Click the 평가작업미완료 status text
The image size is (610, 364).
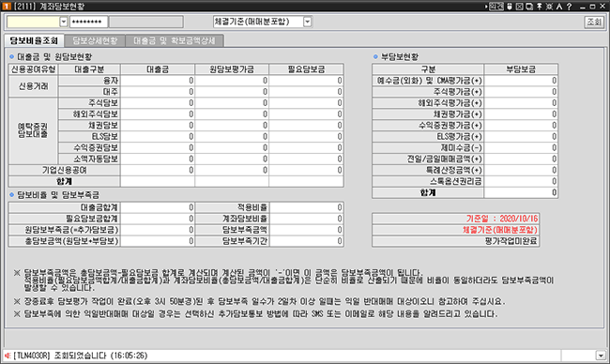pos(511,241)
